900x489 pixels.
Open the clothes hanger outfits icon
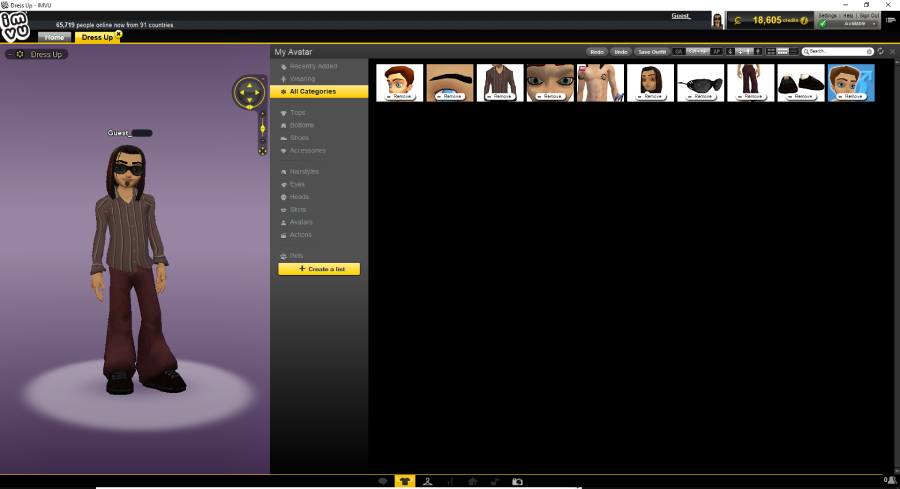[428, 481]
